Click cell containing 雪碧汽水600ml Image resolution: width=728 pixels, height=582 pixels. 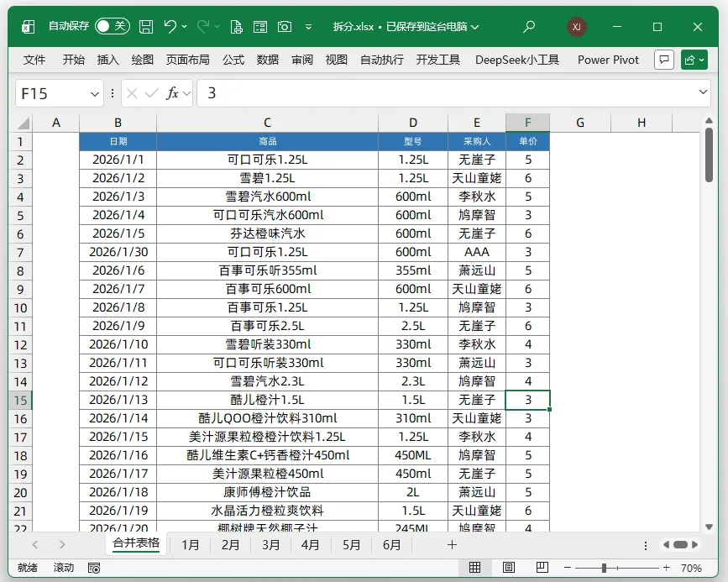267,197
